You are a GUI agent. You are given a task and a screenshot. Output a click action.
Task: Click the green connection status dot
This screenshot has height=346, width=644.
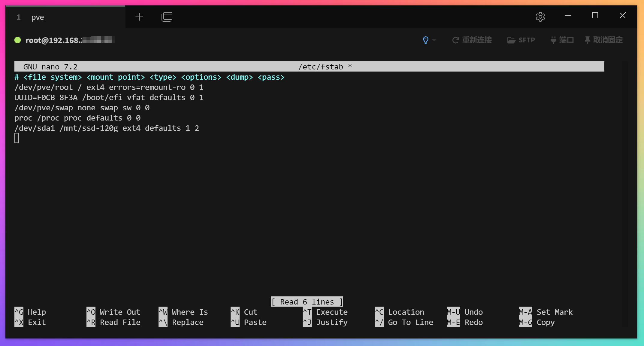[18, 40]
